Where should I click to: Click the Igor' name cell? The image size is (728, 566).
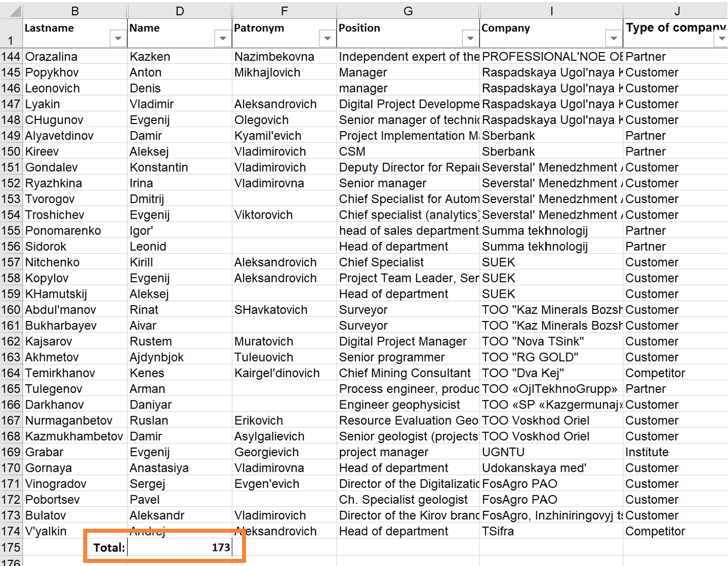point(180,230)
